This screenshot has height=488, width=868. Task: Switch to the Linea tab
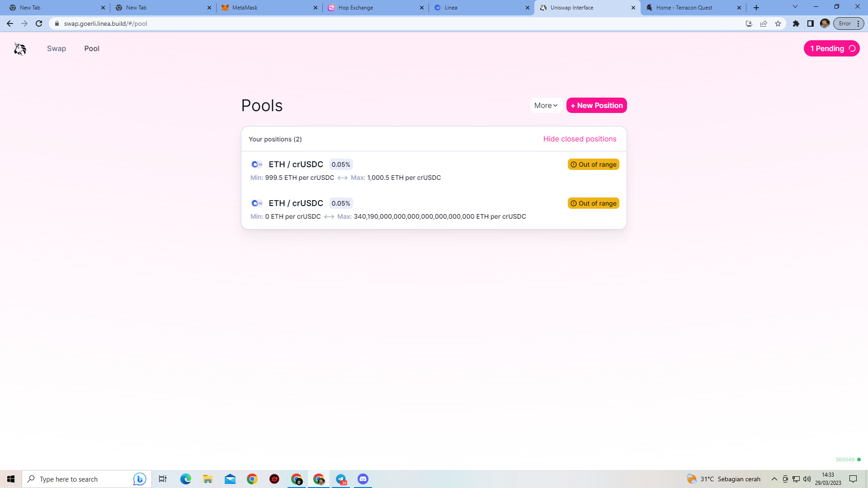481,8
